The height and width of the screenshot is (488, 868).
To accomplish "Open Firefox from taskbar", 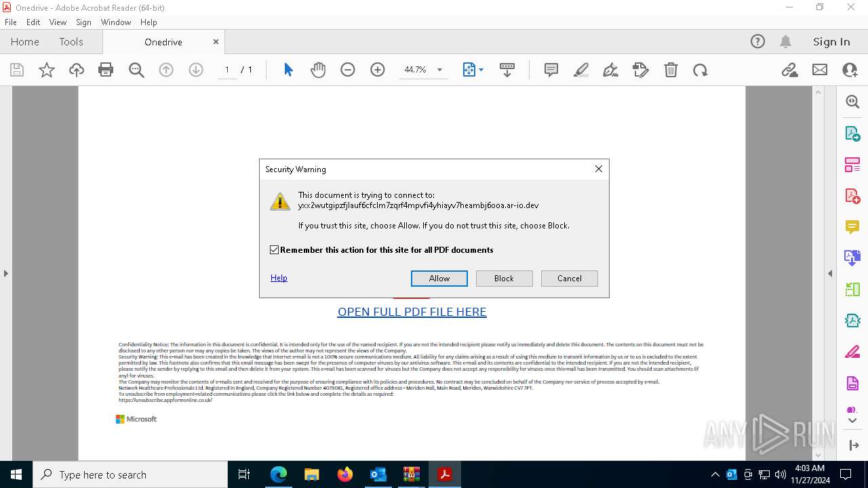I will (x=345, y=474).
